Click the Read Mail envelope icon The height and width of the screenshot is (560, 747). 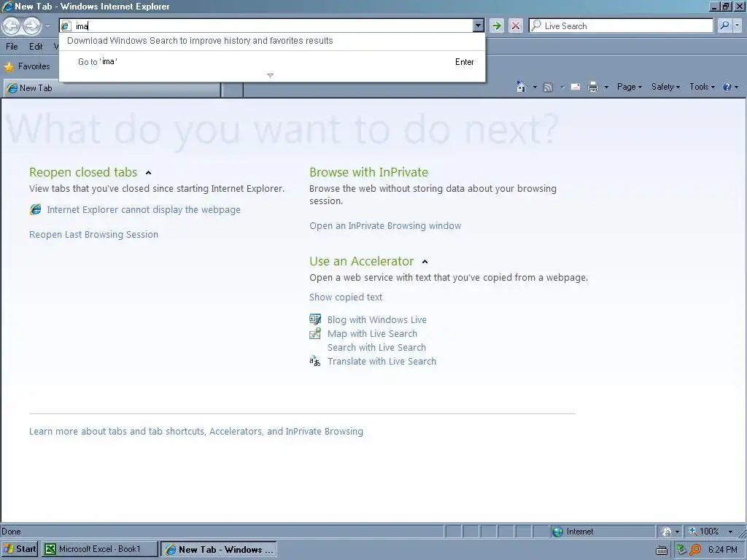pyautogui.click(x=576, y=87)
